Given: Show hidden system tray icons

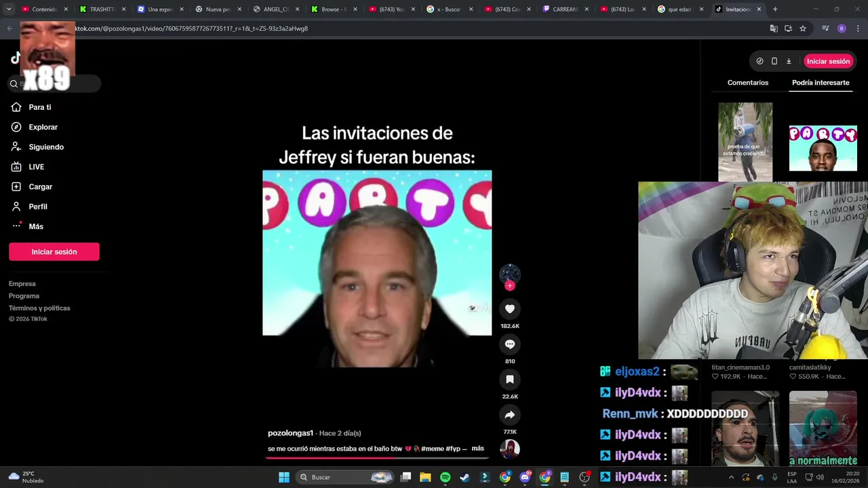Looking at the screenshot, I should (731, 477).
